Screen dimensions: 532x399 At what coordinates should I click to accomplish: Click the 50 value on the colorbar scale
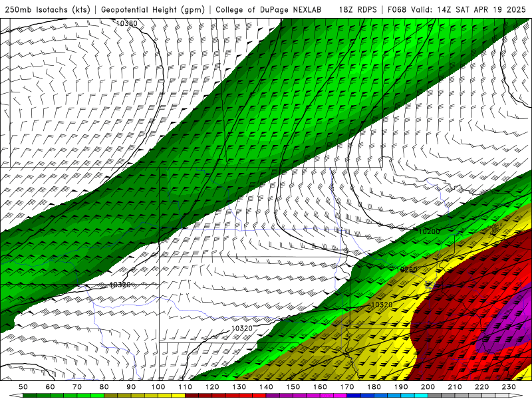point(23,387)
